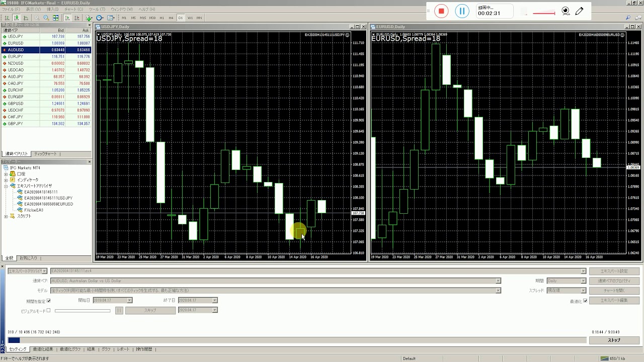This screenshot has width=644, height=362.
Task: Open the スプレッド 現在値 dropdown
Action: point(584,291)
